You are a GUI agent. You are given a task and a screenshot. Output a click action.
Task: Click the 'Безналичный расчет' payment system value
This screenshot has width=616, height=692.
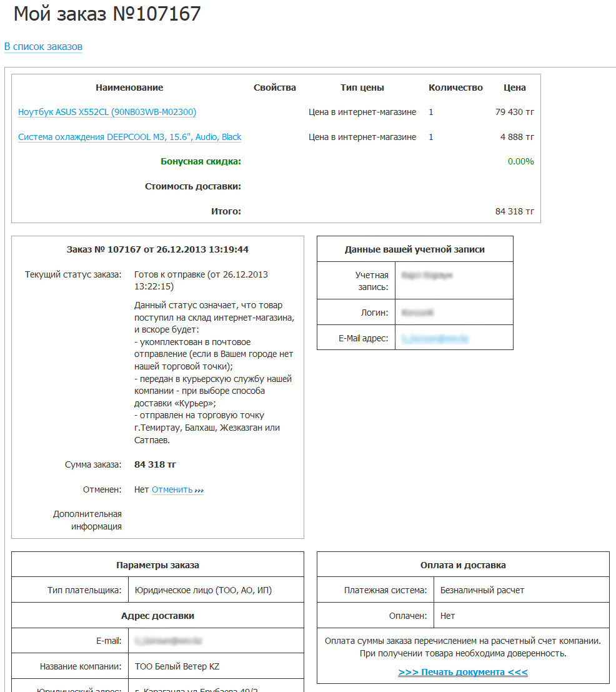(482, 590)
